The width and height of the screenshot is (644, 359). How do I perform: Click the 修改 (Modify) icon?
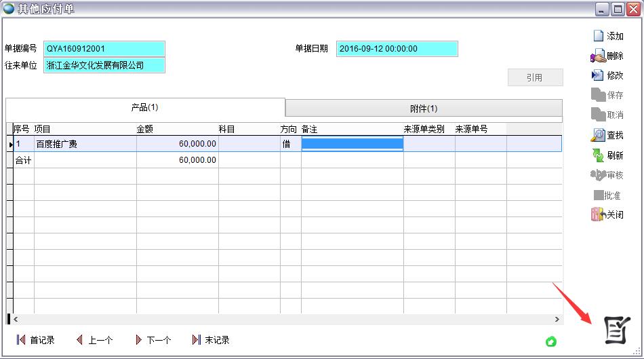coord(599,75)
